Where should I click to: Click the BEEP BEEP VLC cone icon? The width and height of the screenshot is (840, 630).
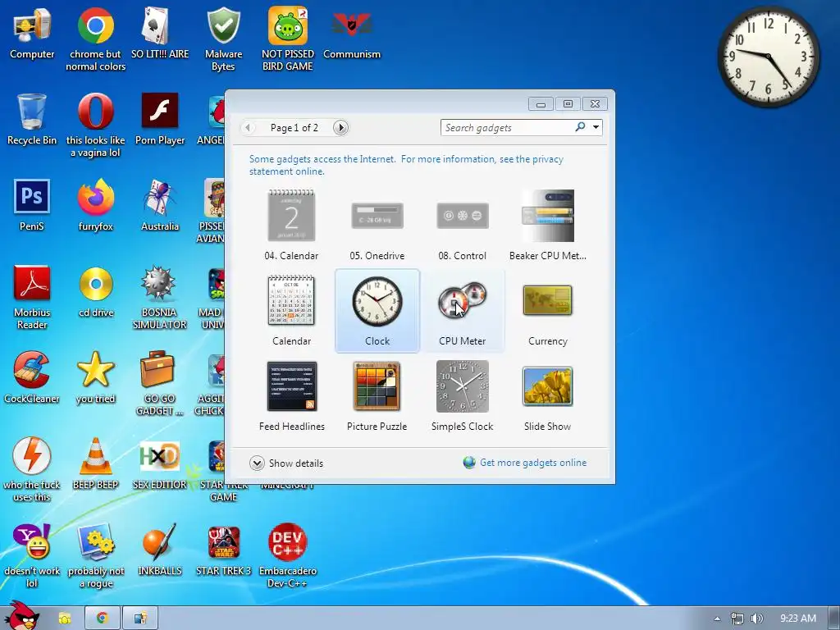click(96, 464)
